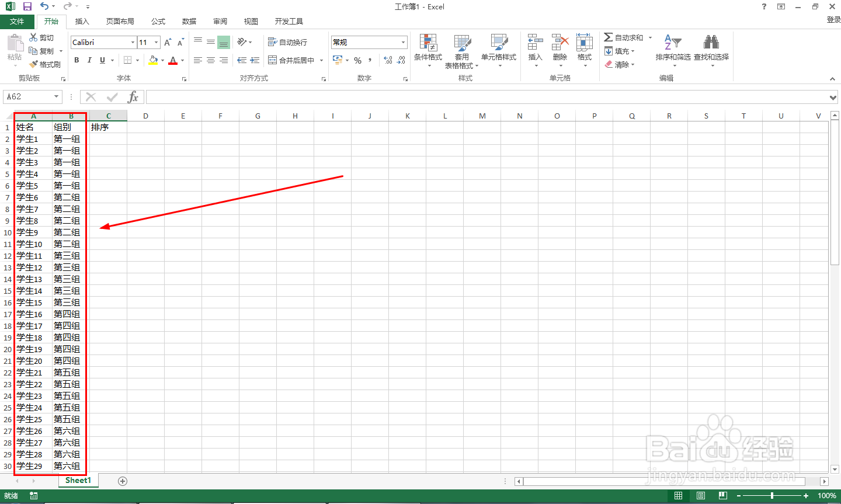Expand the Merge and Center (合并后居中) arrow
This screenshot has width=841, height=504.
point(321,60)
